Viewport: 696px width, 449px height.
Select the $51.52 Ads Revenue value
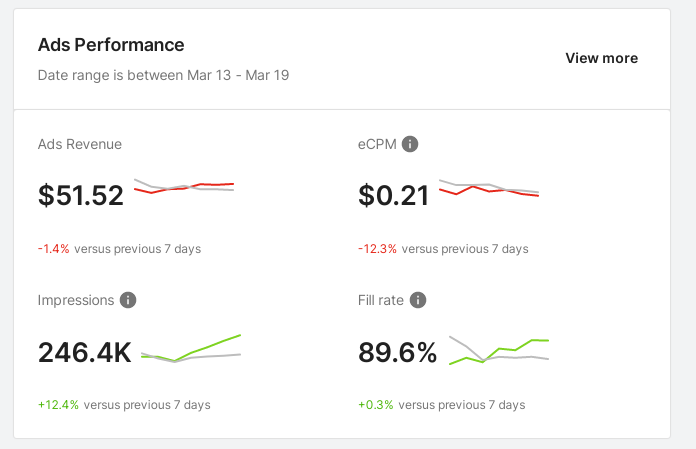pyautogui.click(x=81, y=195)
